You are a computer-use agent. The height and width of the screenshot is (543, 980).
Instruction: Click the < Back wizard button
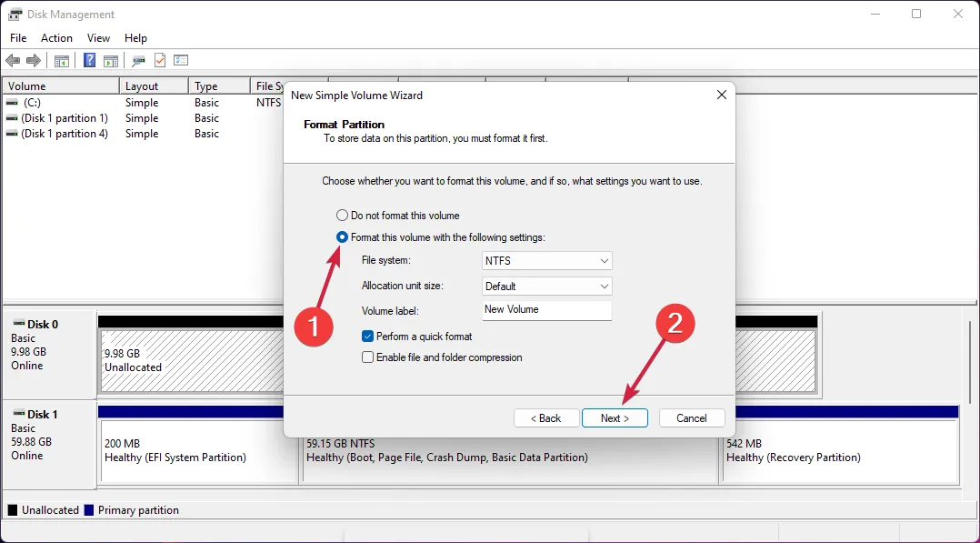tap(546, 417)
